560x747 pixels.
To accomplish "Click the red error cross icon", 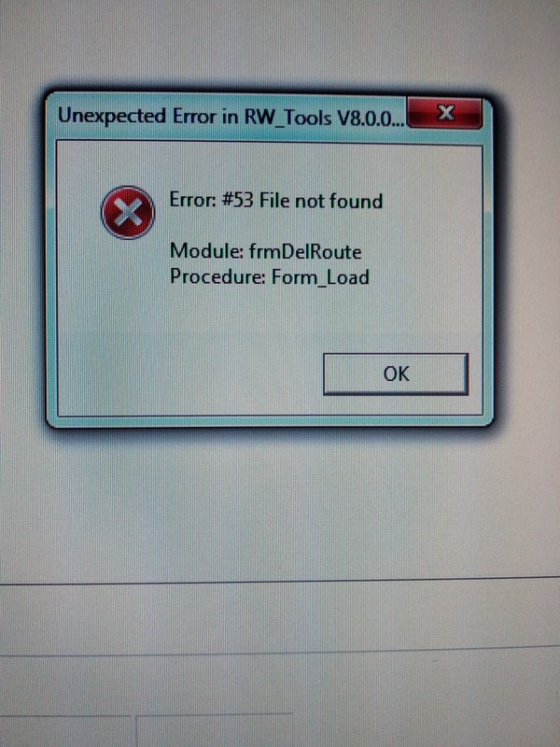I will coord(128,212).
